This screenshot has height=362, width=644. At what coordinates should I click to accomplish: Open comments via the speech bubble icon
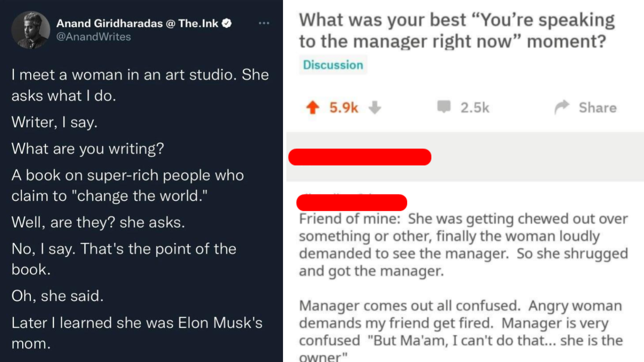click(445, 107)
